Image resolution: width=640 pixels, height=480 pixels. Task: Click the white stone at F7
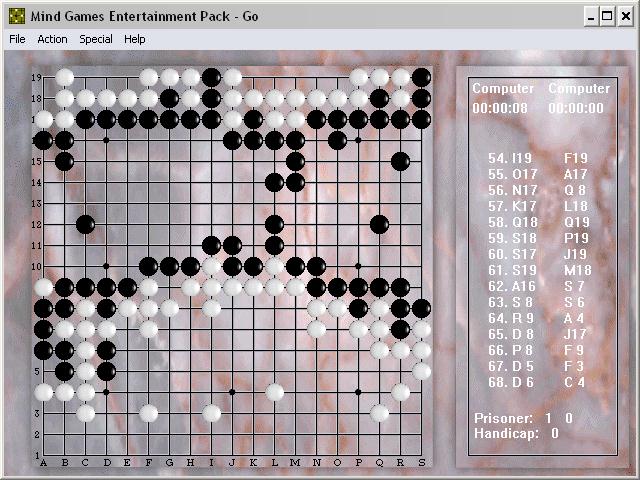tap(149, 329)
